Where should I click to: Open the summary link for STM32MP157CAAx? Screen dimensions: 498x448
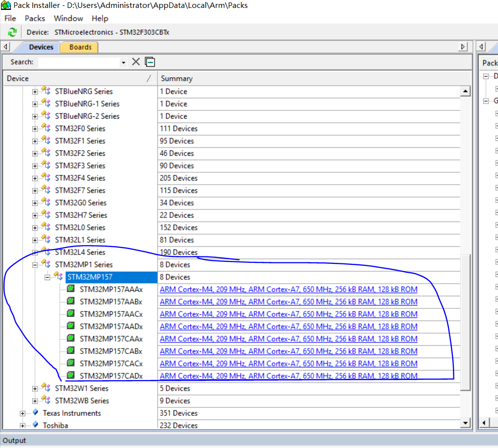click(288, 339)
